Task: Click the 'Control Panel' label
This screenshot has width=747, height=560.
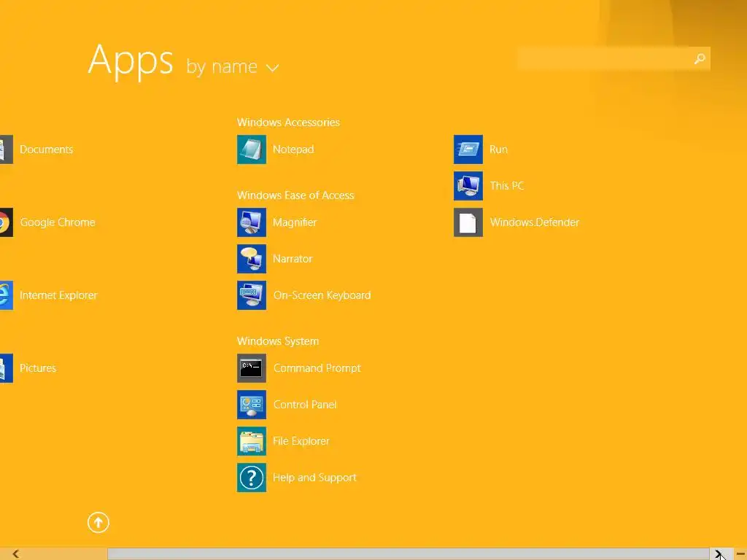Action: tap(305, 405)
